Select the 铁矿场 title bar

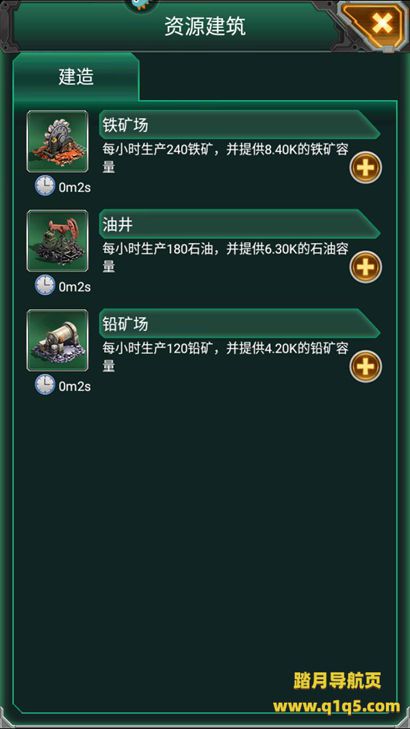(239, 125)
